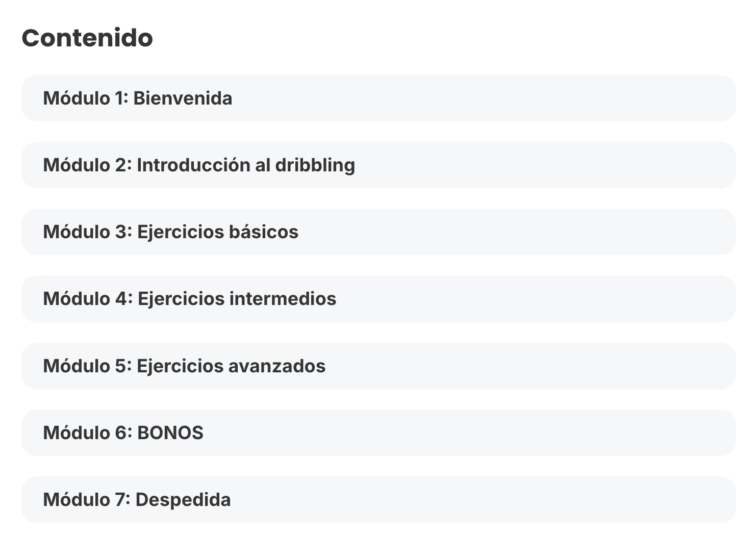Expand the Módulo 6: BONOS row
756x558 pixels.
point(378,433)
